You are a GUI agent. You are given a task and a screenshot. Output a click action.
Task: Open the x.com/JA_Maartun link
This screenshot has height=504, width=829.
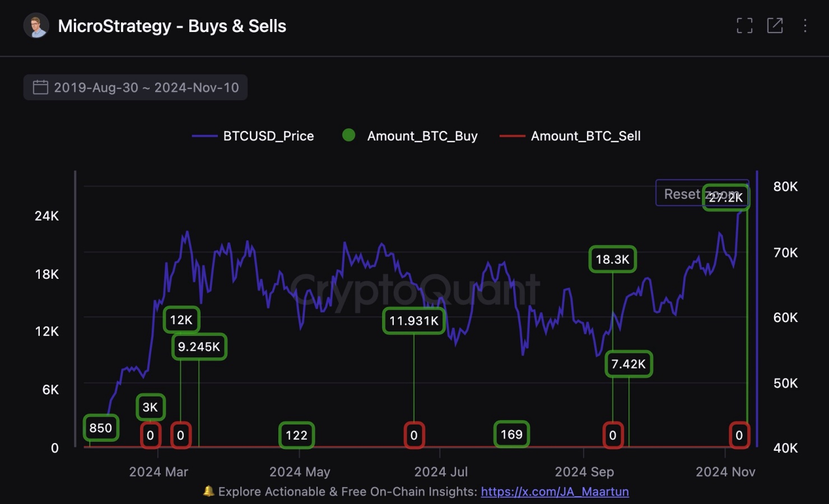555,492
